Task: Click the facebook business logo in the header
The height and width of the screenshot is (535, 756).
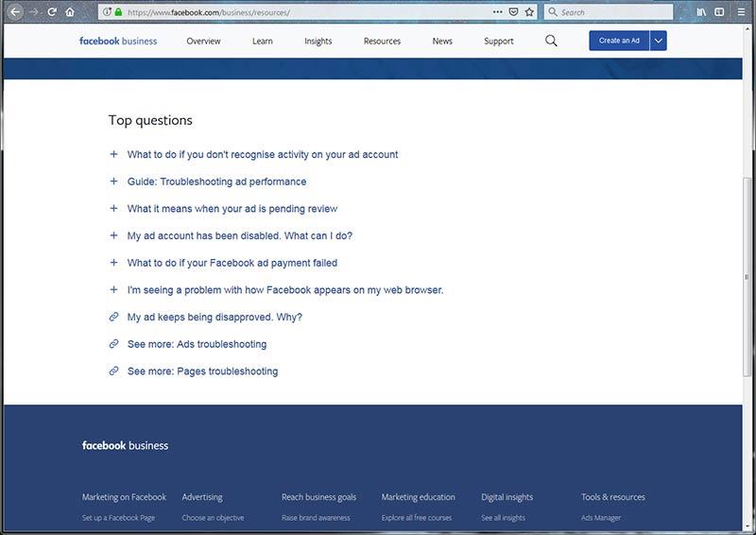Action: click(118, 41)
